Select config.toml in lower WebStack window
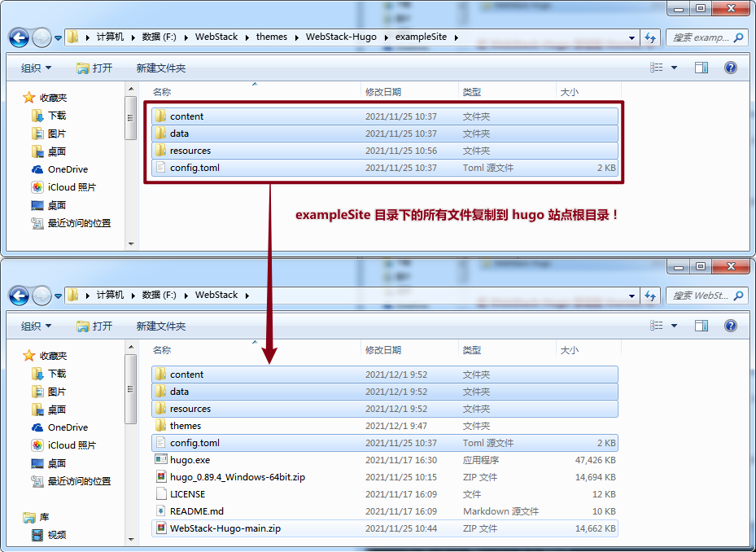The image size is (756, 552). [x=385, y=443]
